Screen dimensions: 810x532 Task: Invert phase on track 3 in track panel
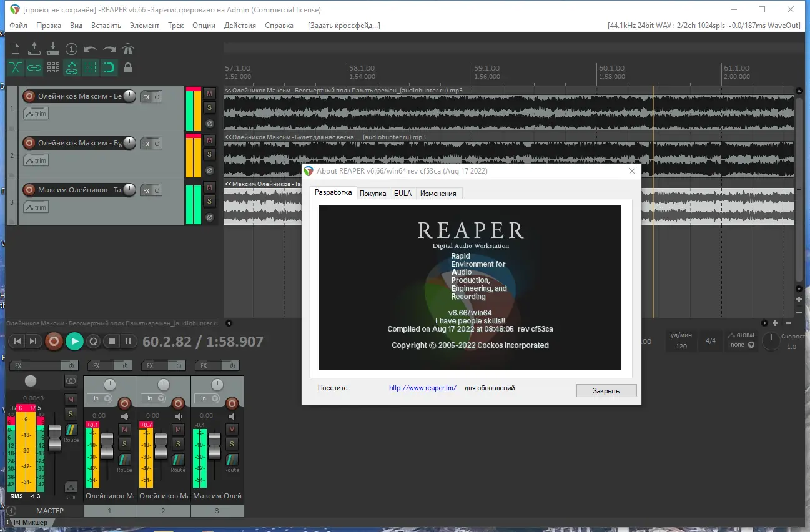(x=210, y=217)
